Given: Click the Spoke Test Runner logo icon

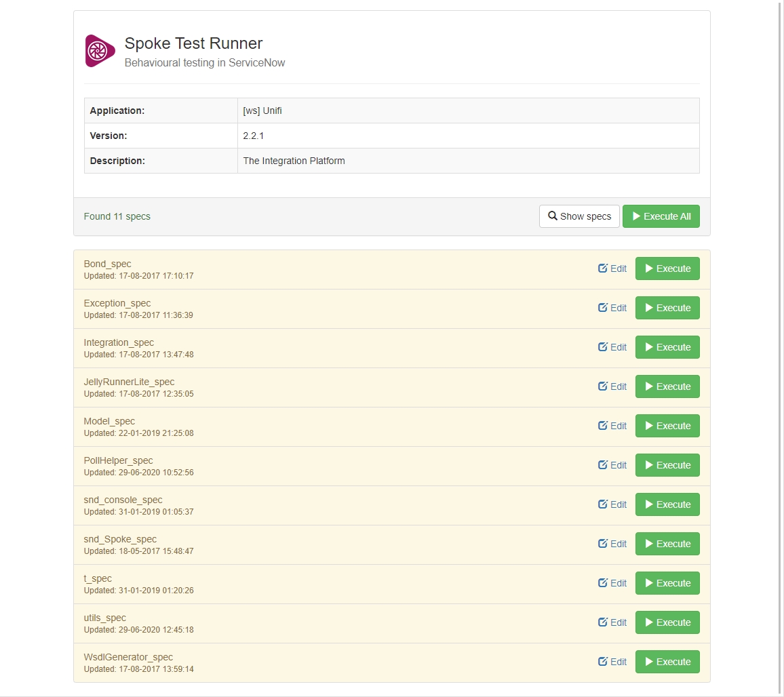Looking at the screenshot, I should pyautogui.click(x=100, y=51).
